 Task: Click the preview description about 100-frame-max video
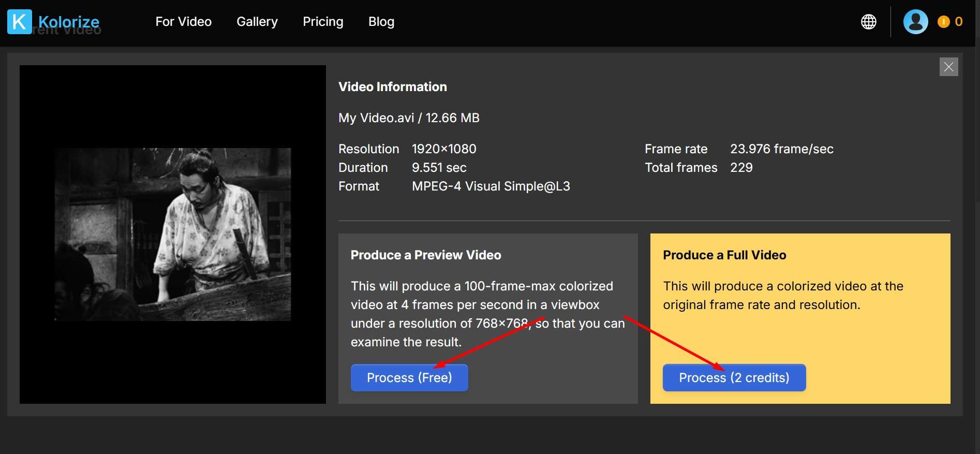[488, 314]
